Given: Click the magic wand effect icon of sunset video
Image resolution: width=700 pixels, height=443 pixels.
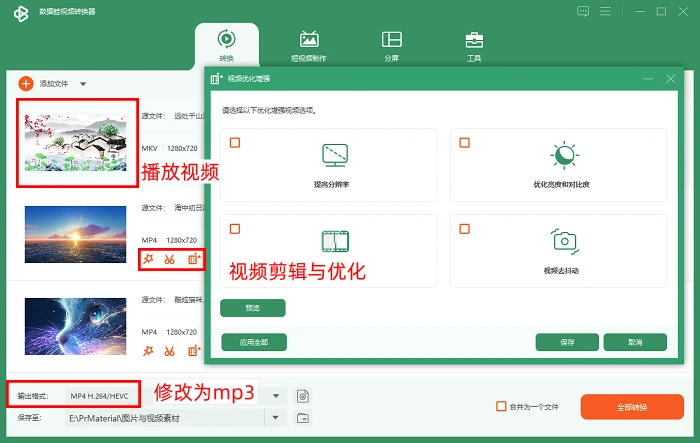Looking at the screenshot, I should [148, 259].
